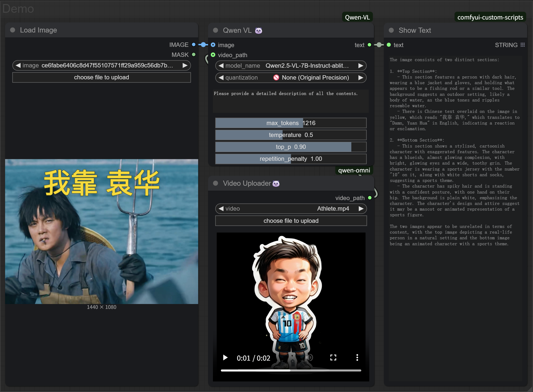
Task: Play the Athlete.mp4 video preview
Action: [225, 358]
